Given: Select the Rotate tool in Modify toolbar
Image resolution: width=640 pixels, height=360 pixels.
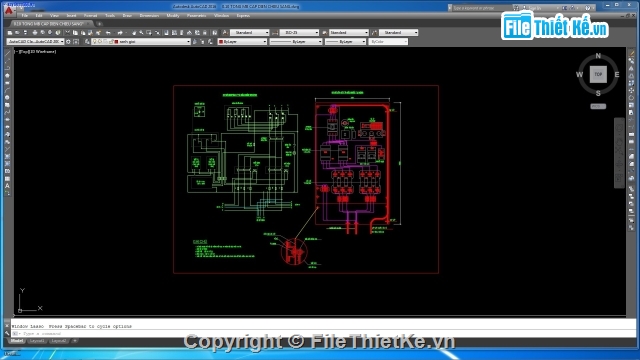Looking at the screenshot, I should 631,97.
